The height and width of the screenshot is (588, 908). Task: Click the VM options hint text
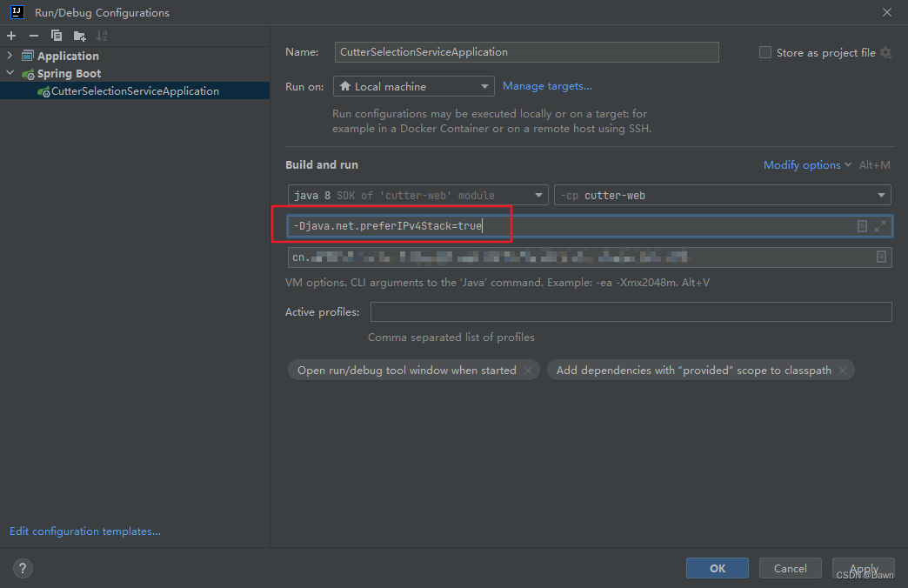[x=497, y=283]
